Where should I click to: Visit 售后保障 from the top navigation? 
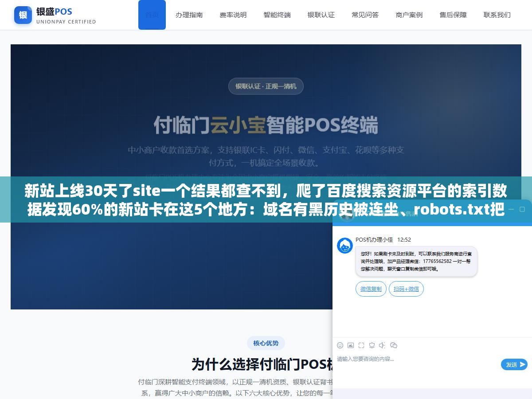453,15
